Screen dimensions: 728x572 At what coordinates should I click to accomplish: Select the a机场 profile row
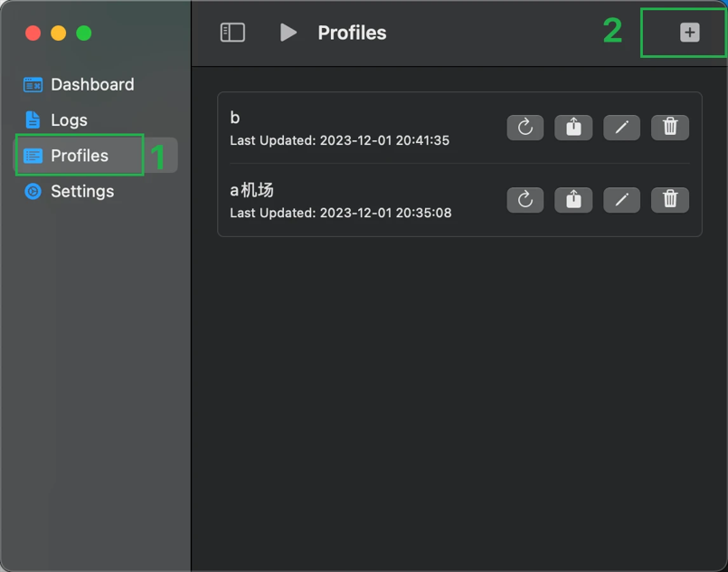point(362,200)
